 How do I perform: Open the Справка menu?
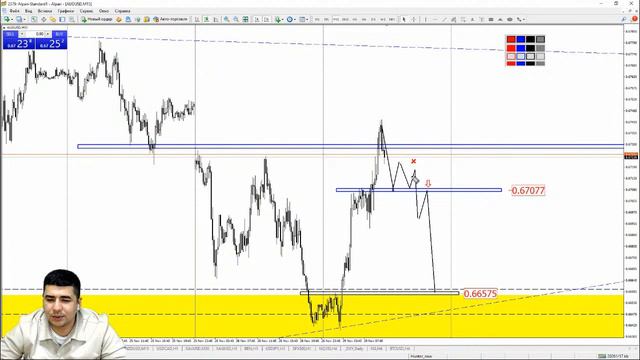[122, 11]
